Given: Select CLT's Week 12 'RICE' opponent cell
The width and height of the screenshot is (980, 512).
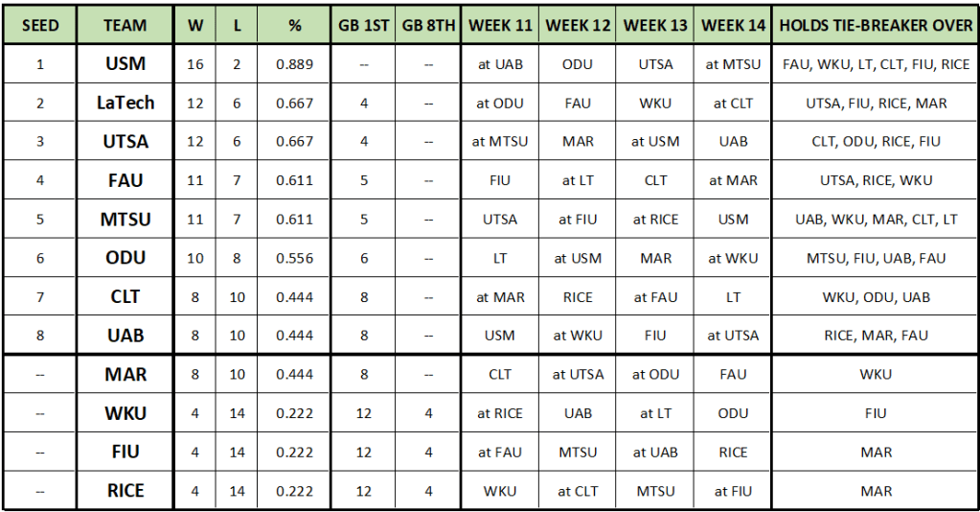Looking at the screenshot, I should [x=578, y=297].
